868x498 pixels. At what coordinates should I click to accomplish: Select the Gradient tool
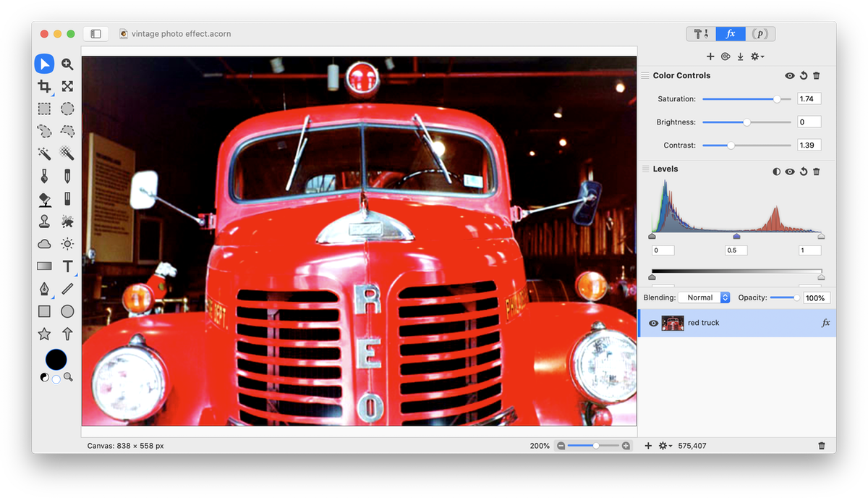pyautogui.click(x=44, y=266)
